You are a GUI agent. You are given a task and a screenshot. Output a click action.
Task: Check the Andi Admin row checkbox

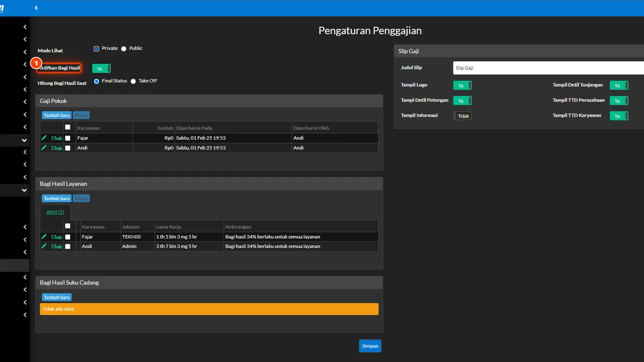pyautogui.click(x=68, y=247)
